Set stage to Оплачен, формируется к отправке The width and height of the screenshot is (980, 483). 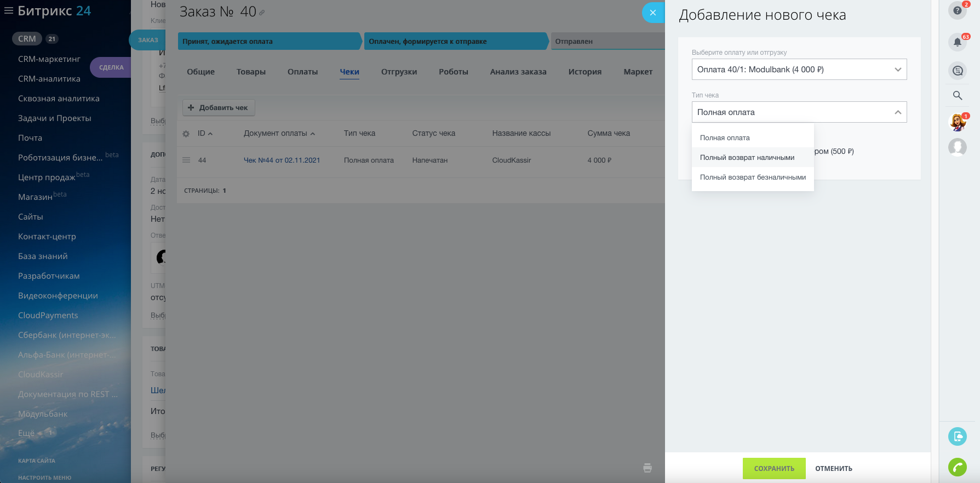[x=456, y=41]
